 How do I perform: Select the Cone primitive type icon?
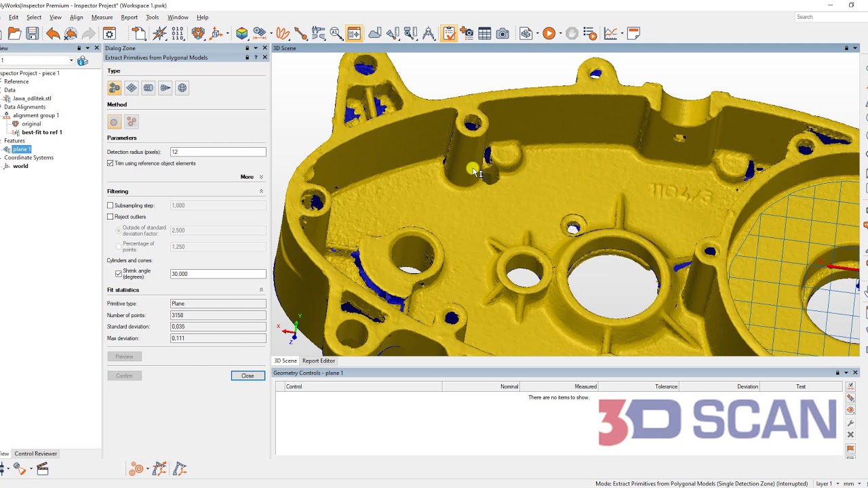tap(165, 87)
